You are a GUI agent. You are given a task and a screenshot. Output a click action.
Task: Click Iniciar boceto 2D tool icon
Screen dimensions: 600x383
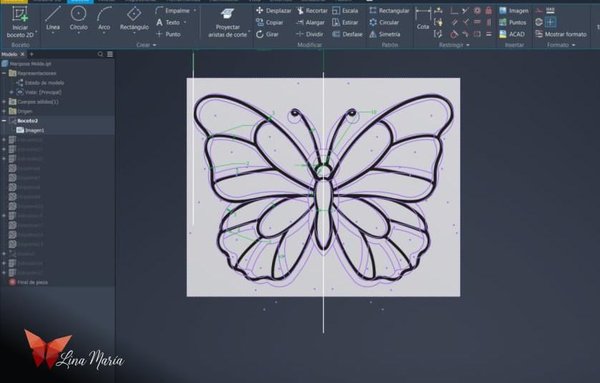pyautogui.click(x=20, y=15)
